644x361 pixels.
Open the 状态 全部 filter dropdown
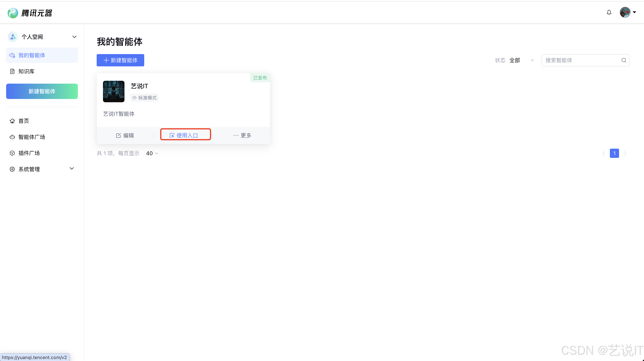coord(521,60)
